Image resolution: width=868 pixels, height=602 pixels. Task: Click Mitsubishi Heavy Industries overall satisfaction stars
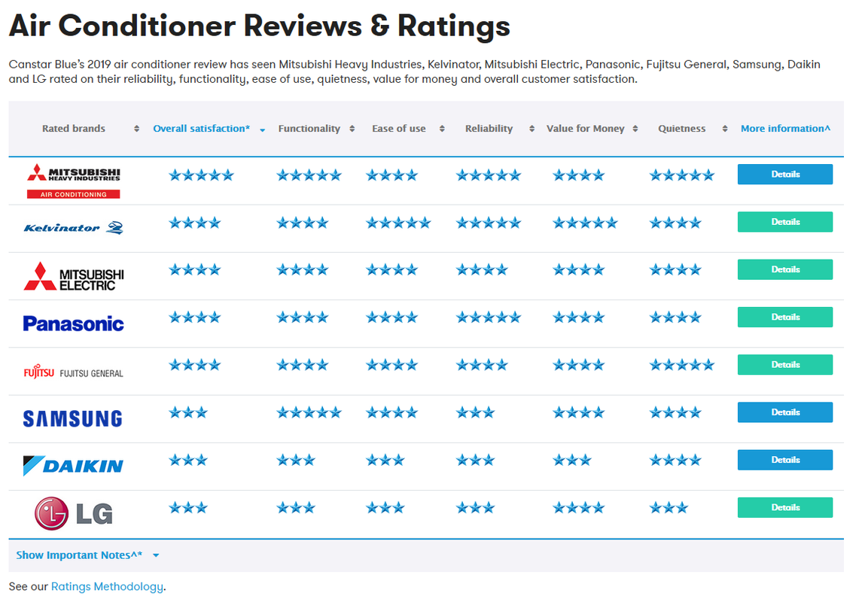(x=202, y=175)
